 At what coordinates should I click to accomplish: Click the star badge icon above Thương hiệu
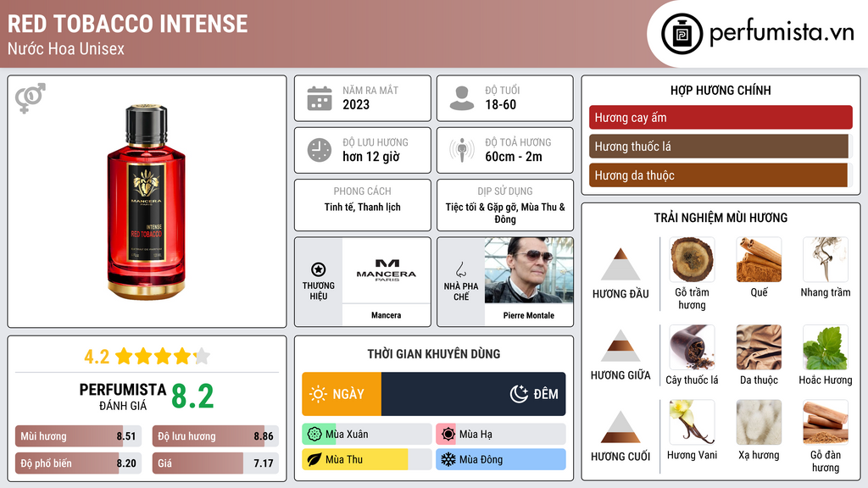pyautogui.click(x=319, y=269)
